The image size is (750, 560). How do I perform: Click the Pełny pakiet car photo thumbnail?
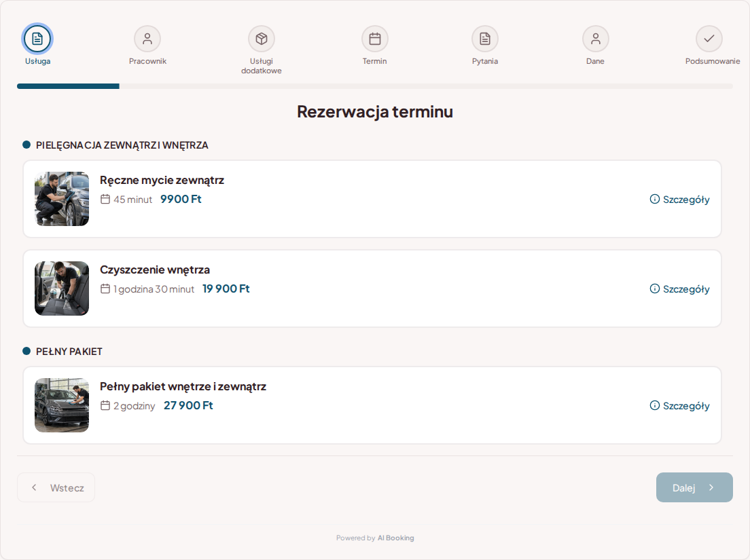pos(62,405)
